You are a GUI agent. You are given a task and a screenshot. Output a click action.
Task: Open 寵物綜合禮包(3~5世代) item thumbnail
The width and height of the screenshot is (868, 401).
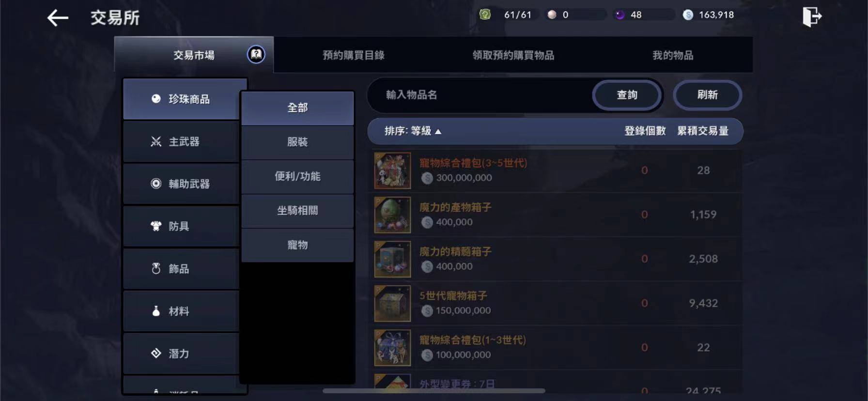coord(392,170)
